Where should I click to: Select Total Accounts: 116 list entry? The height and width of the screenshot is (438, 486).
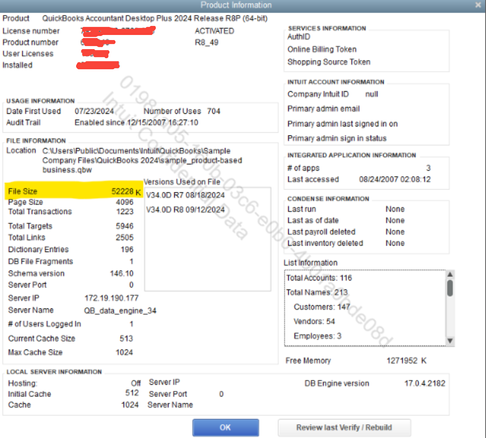coord(319,278)
